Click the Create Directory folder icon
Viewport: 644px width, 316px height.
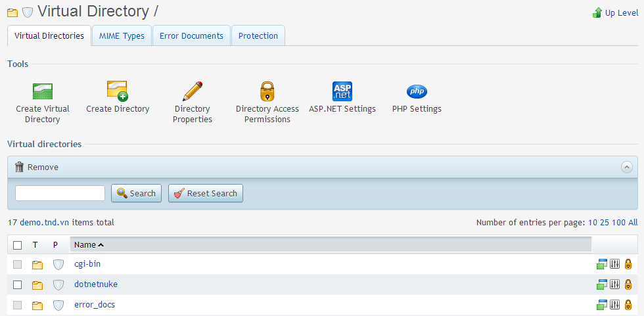[x=118, y=91]
